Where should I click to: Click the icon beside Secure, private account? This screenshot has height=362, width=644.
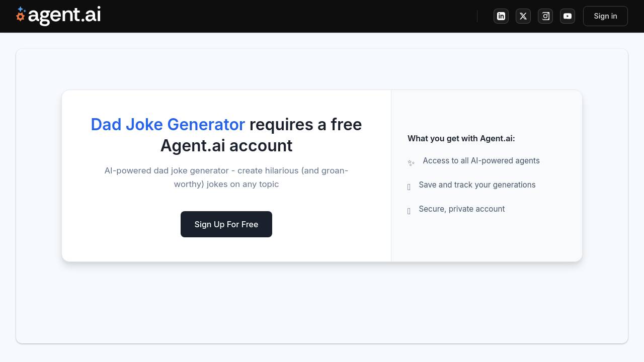pos(409,211)
